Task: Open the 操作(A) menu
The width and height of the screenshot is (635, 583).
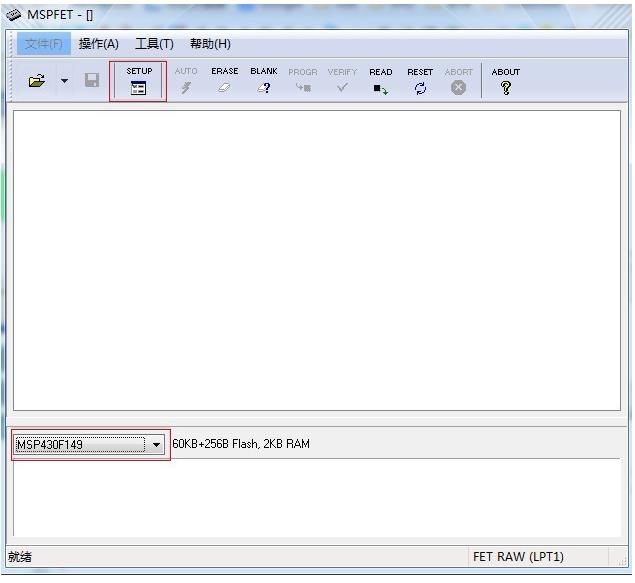Action: point(98,43)
